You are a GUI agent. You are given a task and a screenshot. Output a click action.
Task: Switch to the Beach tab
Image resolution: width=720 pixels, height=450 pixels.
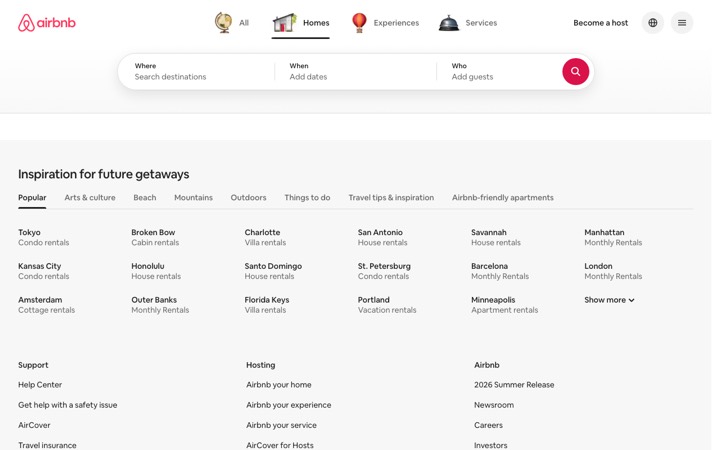pos(145,197)
